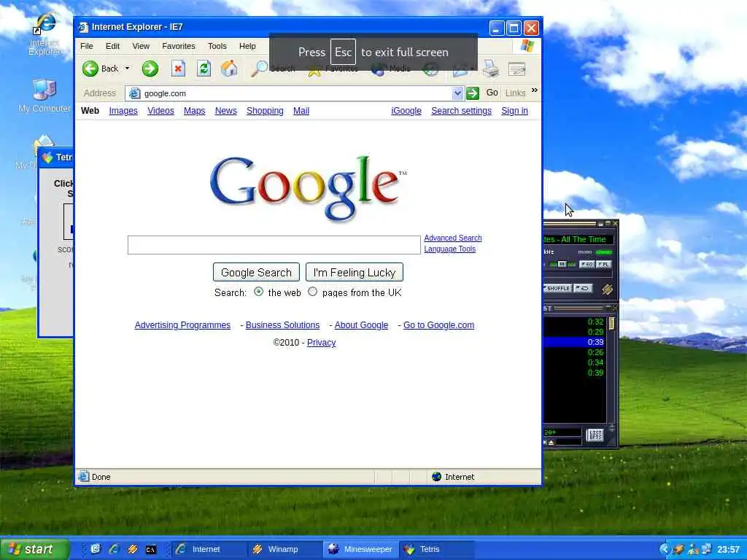Viewport: 747px width, 560px height.
Task: Expand the Links toolbar chevron
Action: point(535,90)
